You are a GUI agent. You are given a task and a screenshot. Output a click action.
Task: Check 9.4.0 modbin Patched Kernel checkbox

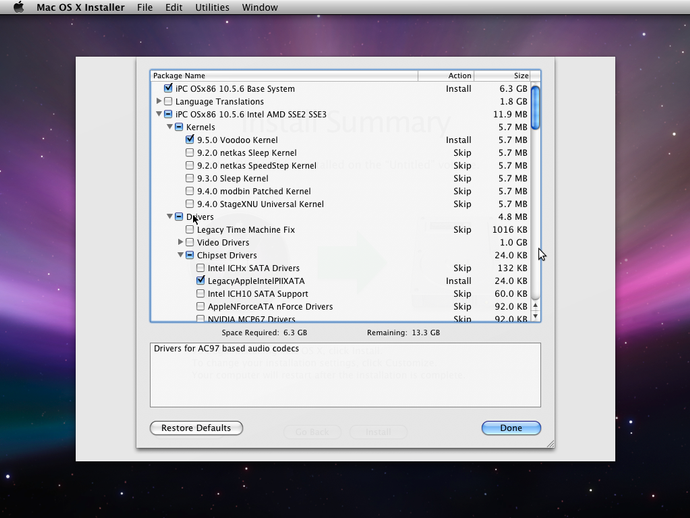coord(190,191)
